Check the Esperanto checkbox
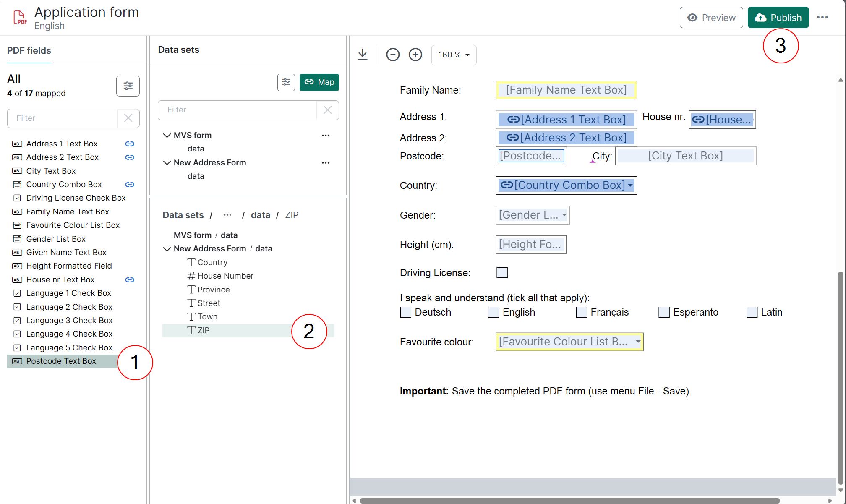The height and width of the screenshot is (504, 846). coord(664,313)
